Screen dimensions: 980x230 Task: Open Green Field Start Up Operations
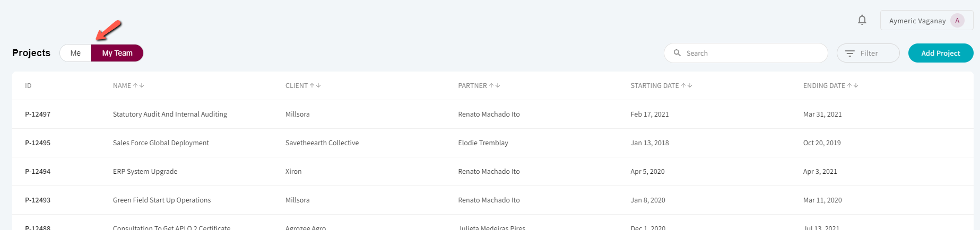tap(162, 200)
